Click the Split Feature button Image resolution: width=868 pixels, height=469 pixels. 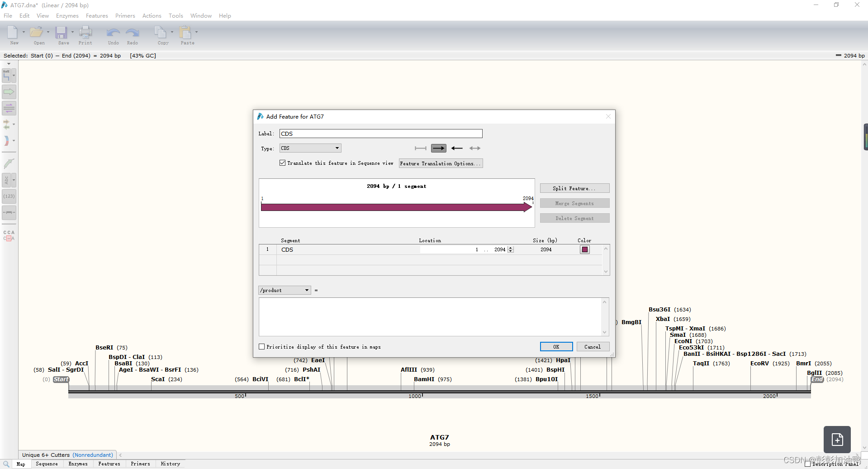click(574, 188)
